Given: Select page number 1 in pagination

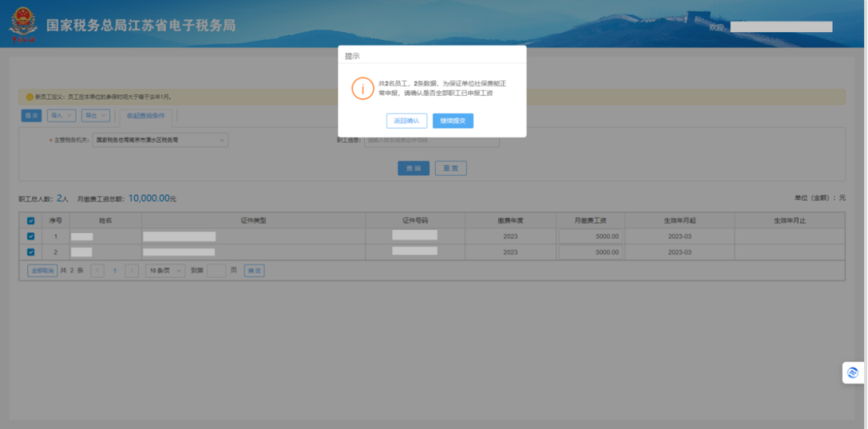Looking at the screenshot, I should pos(115,271).
